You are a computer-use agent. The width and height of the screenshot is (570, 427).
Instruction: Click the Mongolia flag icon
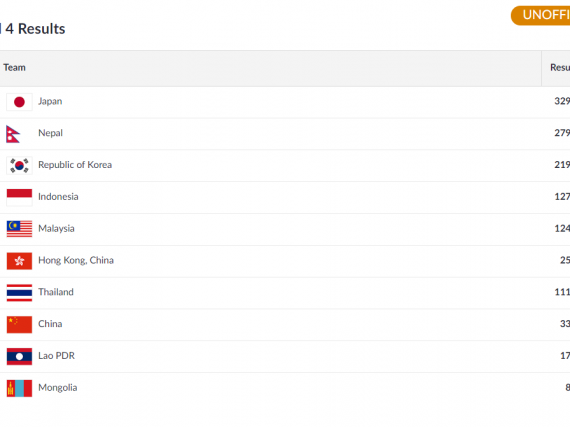[19, 388]
